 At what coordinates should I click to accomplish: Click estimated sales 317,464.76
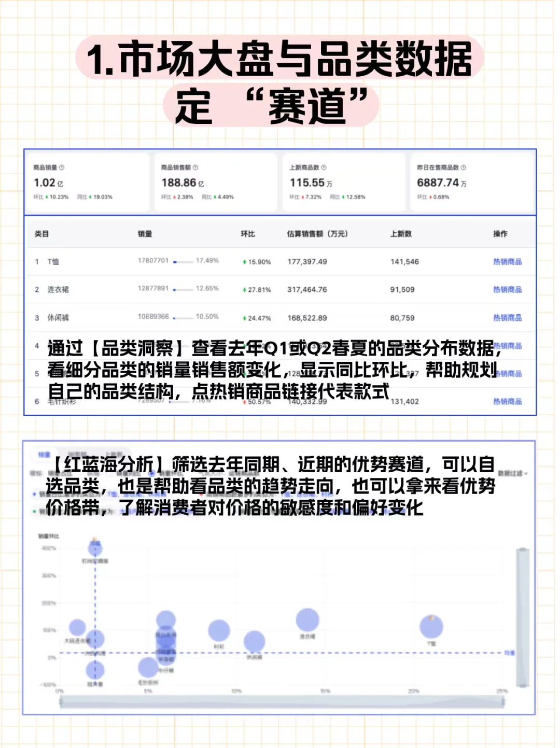(307, 290)
